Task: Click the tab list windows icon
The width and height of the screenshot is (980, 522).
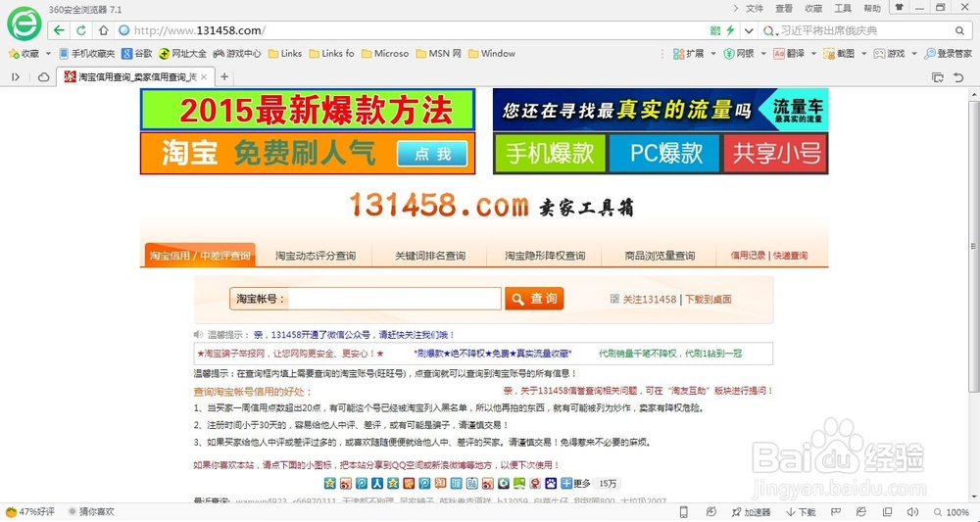Action: click(x=938, y=77)
